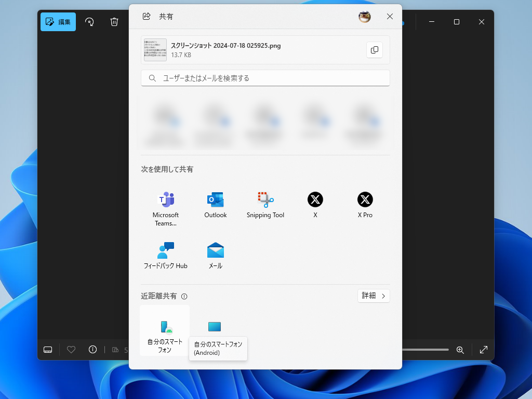Maximize the Photos window
The image size is (532, 399).
click(x=457, y=22)
